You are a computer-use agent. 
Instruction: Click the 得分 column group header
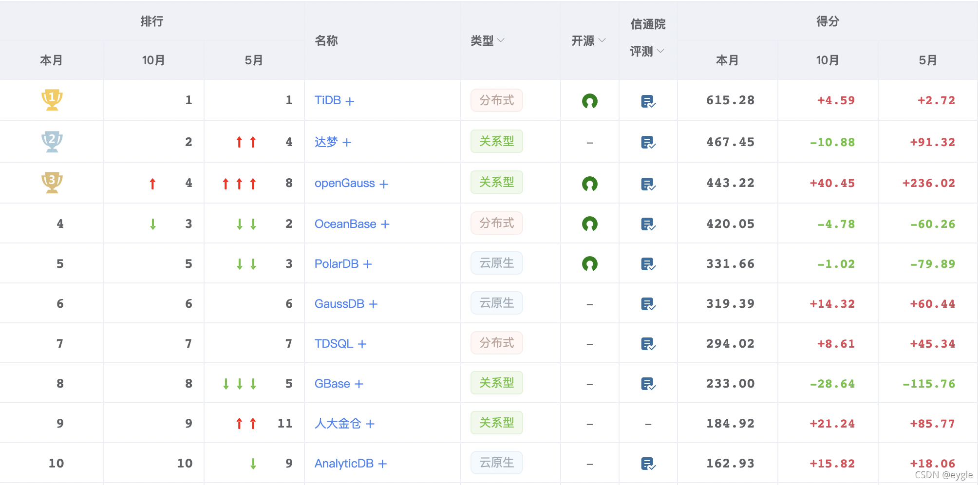827,21
